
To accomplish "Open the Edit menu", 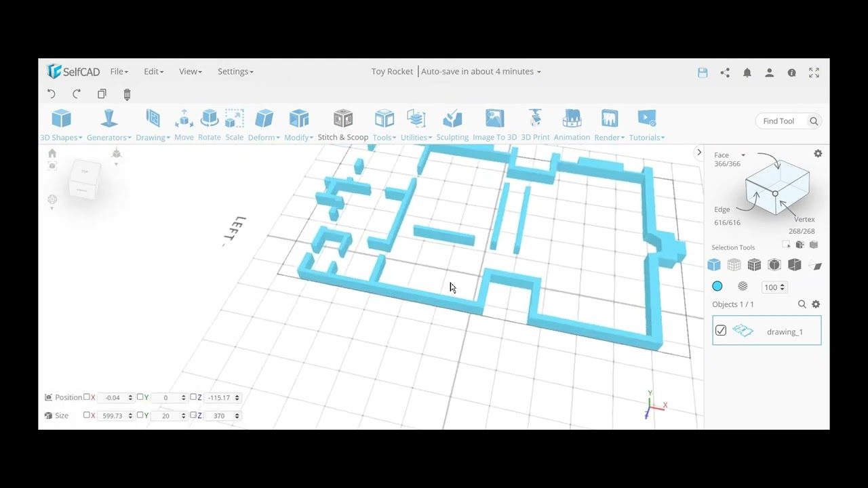I will [x=153, y=71].
